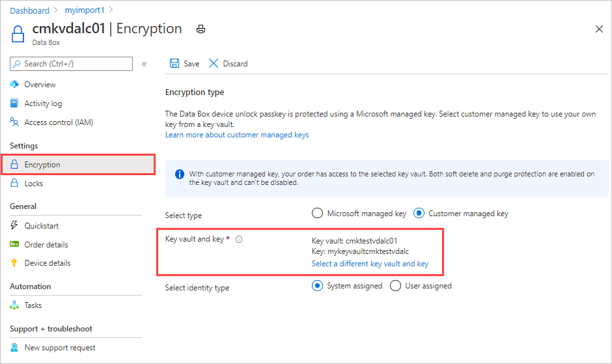Viewport: 612px width, 364px height.
Task: Select Microsoft managed key option
Action: point(318,213)
